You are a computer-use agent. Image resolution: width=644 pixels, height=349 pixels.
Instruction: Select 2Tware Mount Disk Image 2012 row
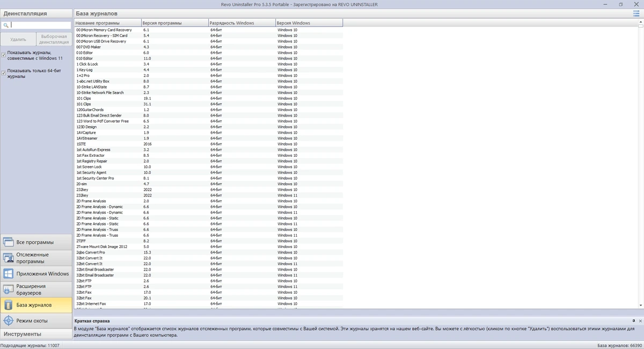coord(208,246)
